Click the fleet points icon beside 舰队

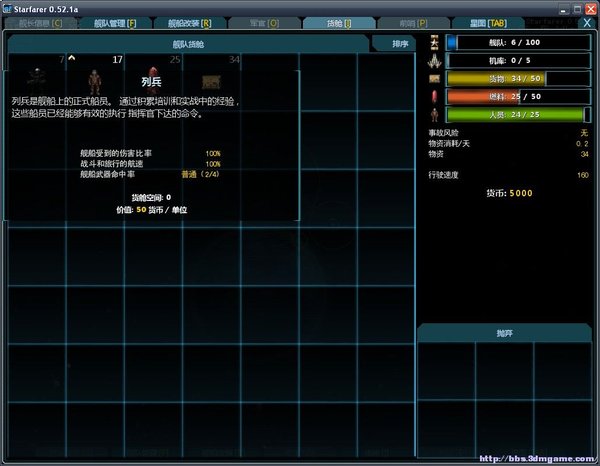click(434, 42)
